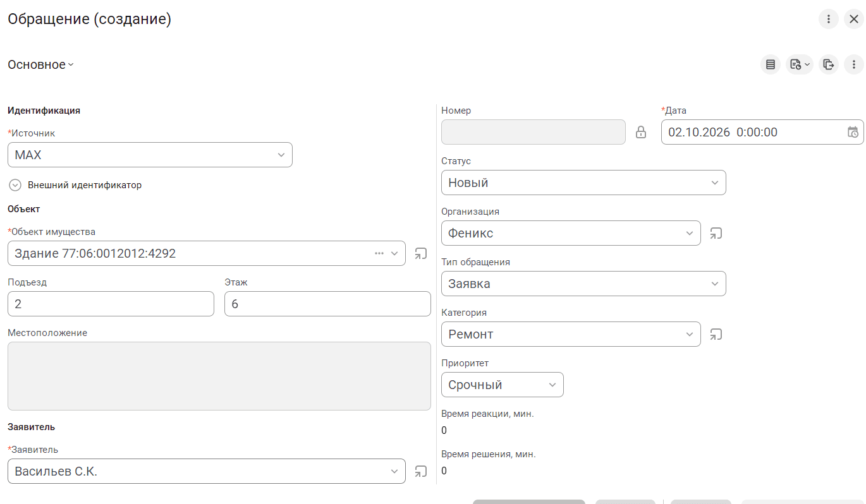Open the Тип обращения dropdown showing Заявка
Screen dimensions: 866x504
(x=583, y=284)
